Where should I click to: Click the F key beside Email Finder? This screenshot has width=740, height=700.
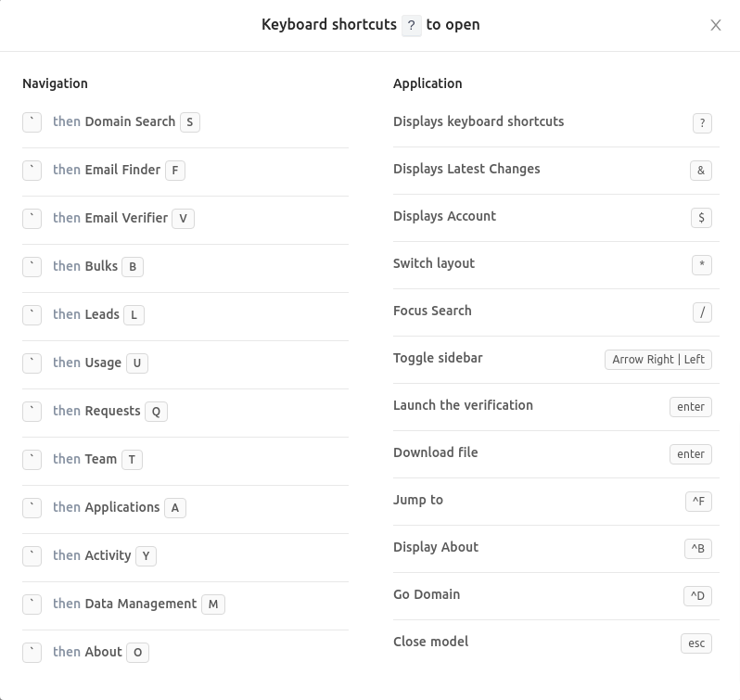tap(175, 171)
